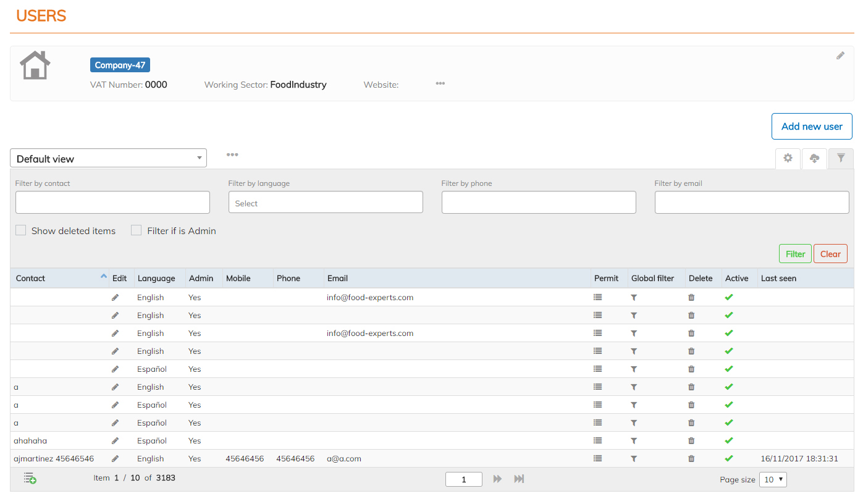Viewport: 863px width, 504px height.
Task: Toggle active checkmark for ajmartinez 45646546
Action: coord(729,459)
